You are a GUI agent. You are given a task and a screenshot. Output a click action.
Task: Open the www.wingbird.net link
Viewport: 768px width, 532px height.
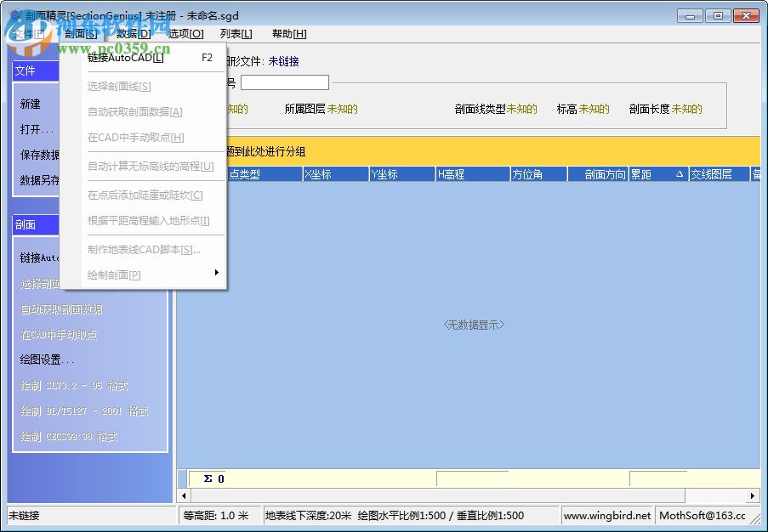[606, 515]
